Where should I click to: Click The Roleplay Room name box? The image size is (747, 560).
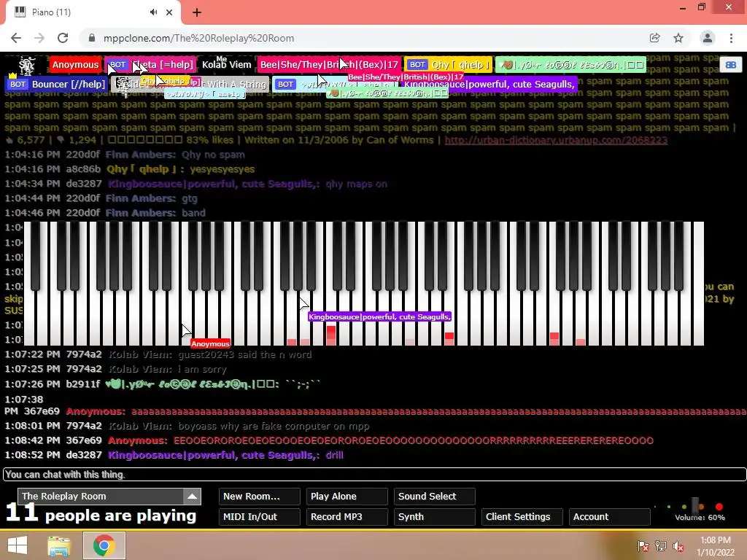(x=101, y=496)
